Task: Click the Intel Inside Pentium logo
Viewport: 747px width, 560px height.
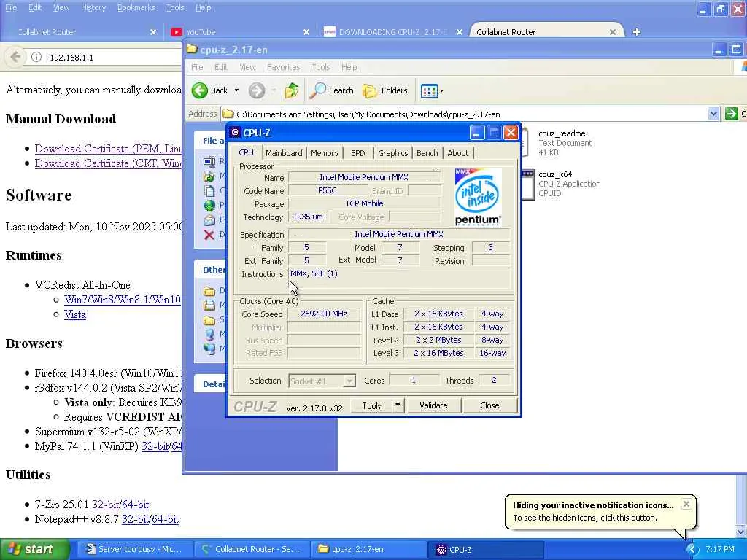Action: pos(478,196)
